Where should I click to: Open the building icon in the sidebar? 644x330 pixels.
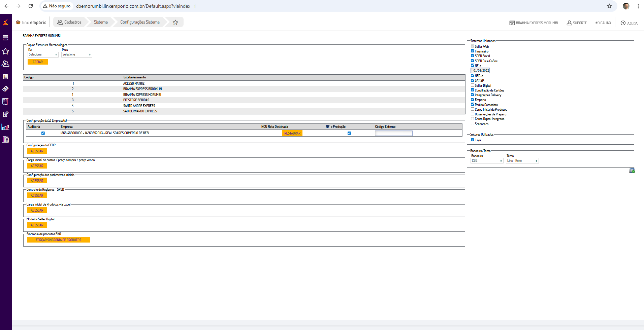tap(5, 139)
